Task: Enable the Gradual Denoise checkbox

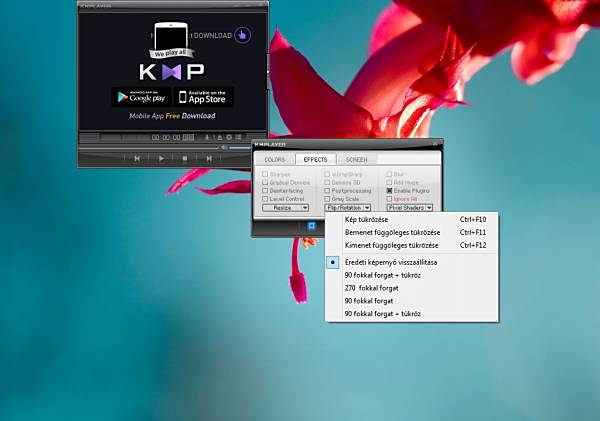Action: point(265,183)
